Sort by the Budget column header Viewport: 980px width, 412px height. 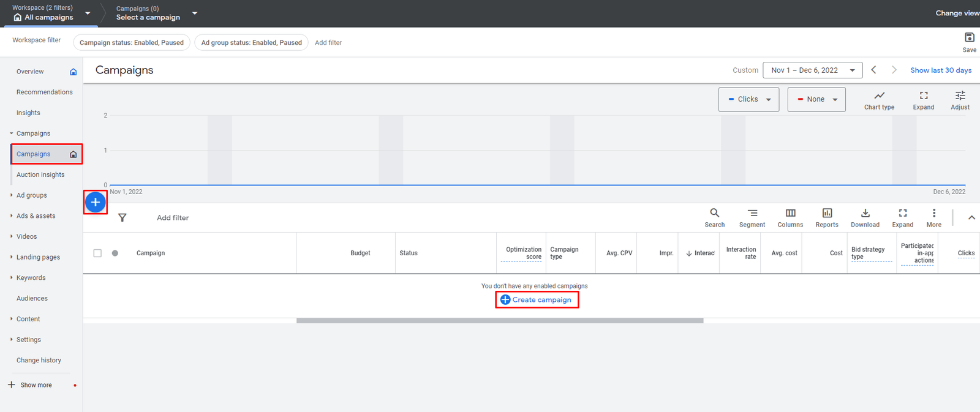(360, 253)
